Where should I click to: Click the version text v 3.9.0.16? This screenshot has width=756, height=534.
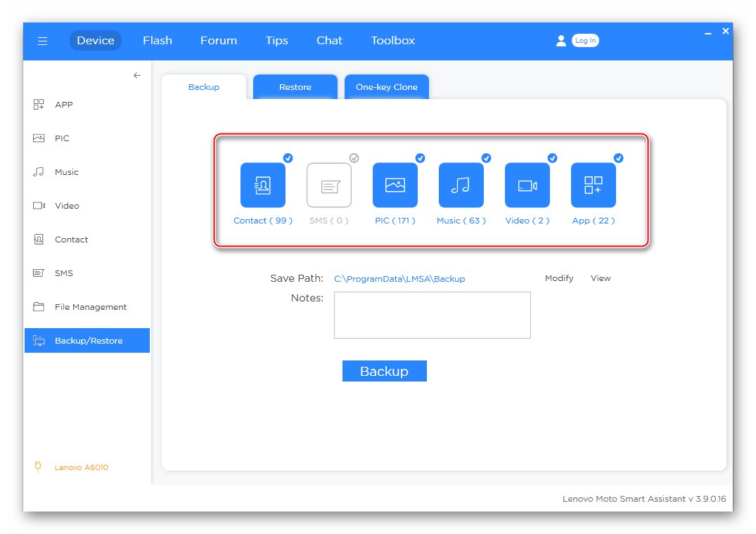pos(707,499)
